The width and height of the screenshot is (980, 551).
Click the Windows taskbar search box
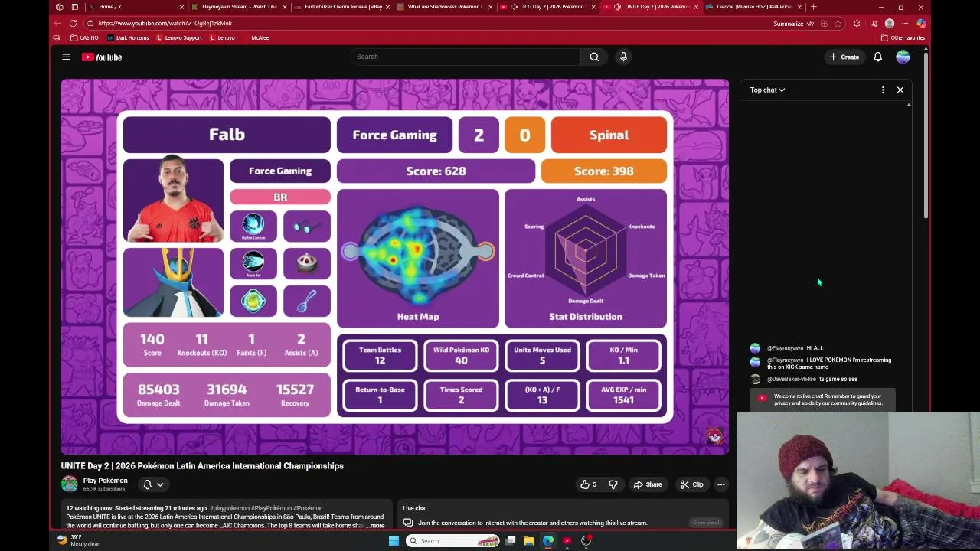pyautogui.click(x=452, y=541)
